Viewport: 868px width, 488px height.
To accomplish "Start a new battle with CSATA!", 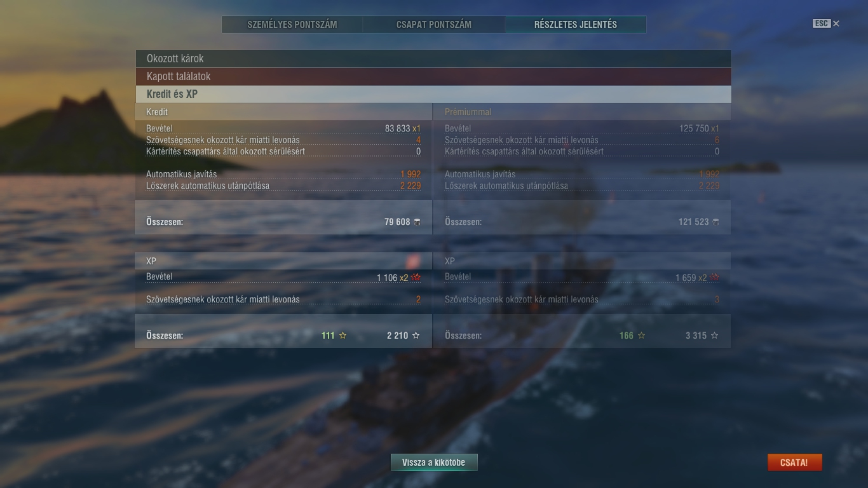I will click(x=794, y=463).
